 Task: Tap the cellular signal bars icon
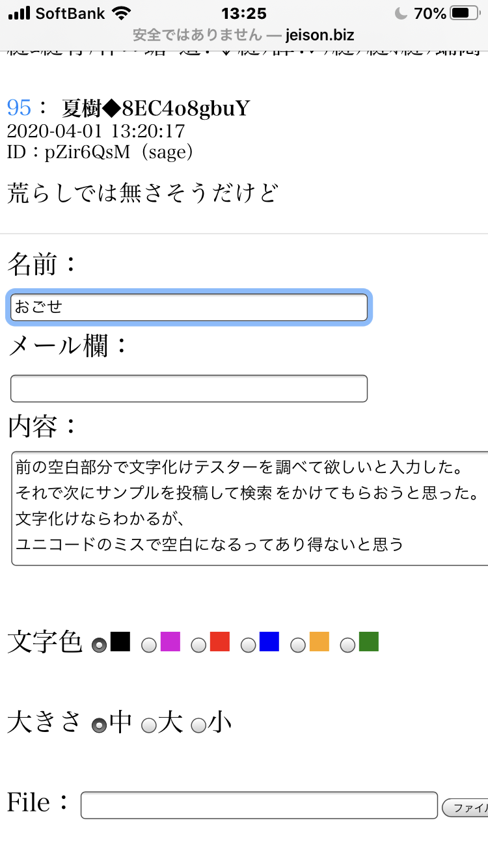click(20, 13)
